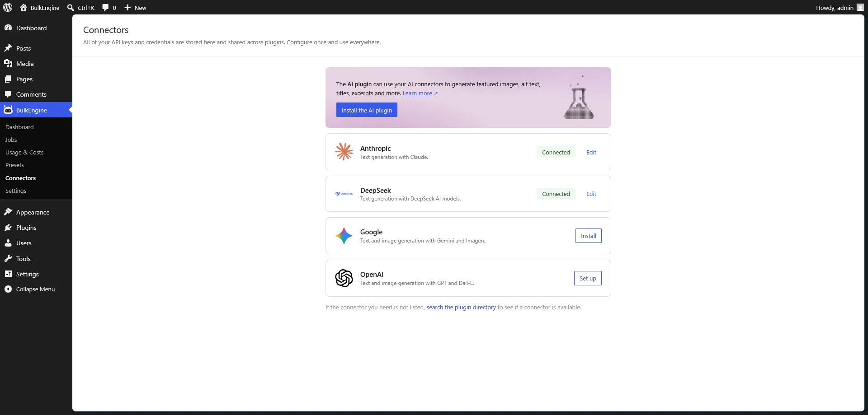Click the Collapse Menu arrow icon
The height and width of the screenshot is (415, 868).
(x=8, y=289)
